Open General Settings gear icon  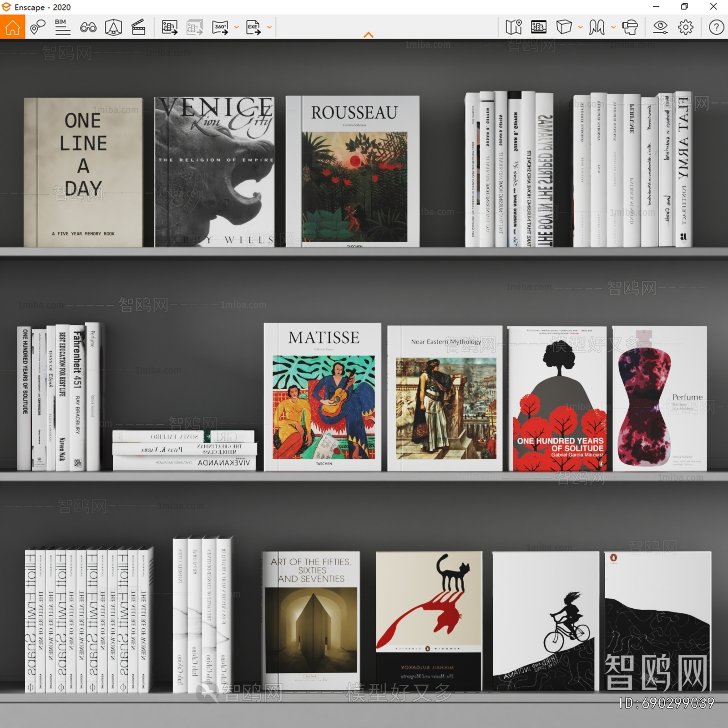(686, 27)
